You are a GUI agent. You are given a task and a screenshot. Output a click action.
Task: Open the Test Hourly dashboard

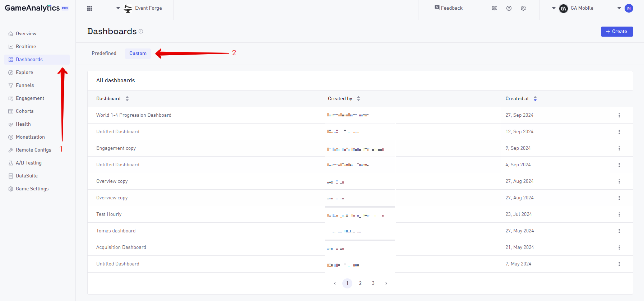(109, 214)
